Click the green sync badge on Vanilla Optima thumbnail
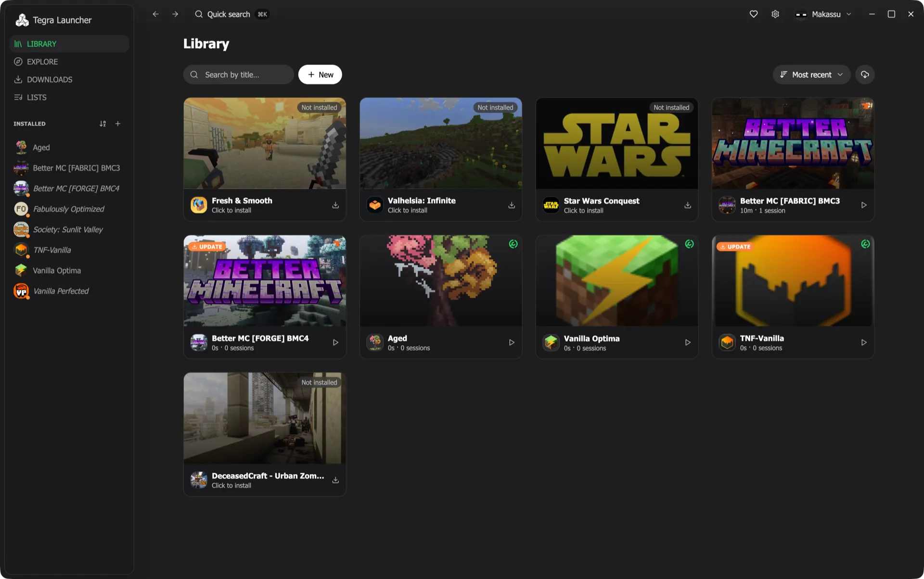924x579 pixels. 690,244
